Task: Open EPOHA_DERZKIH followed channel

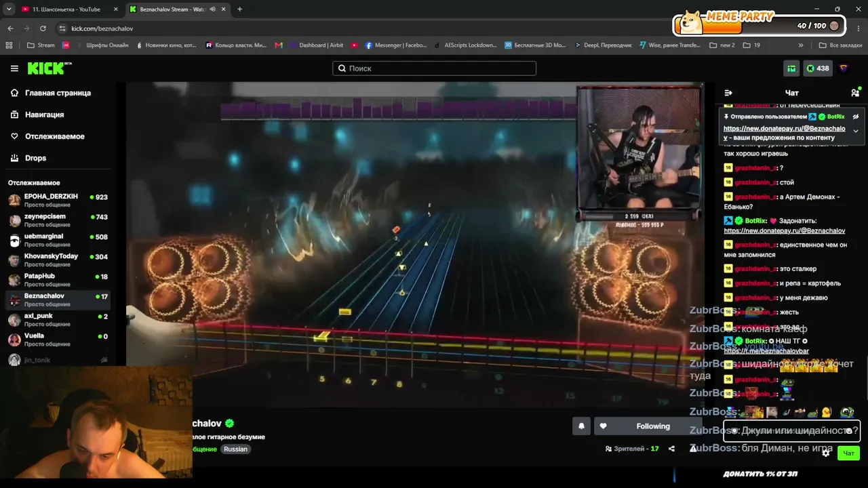Action: 58,200
